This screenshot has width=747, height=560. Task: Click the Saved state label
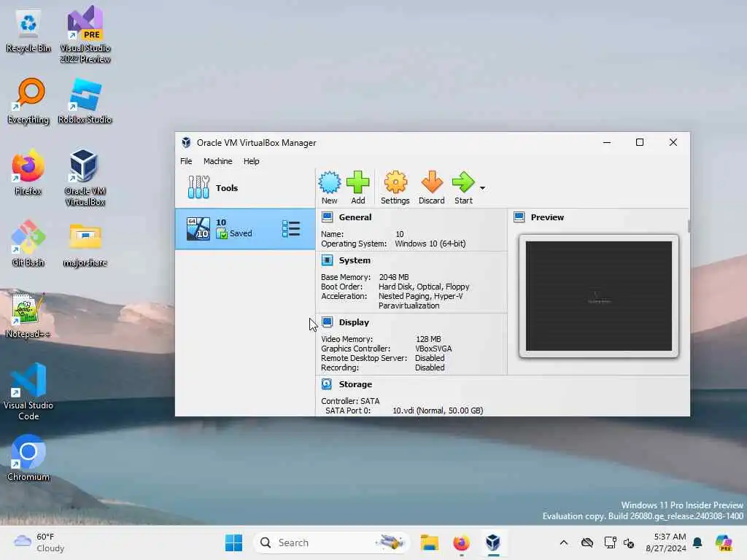pyautogui.click(x=241, y=233)
